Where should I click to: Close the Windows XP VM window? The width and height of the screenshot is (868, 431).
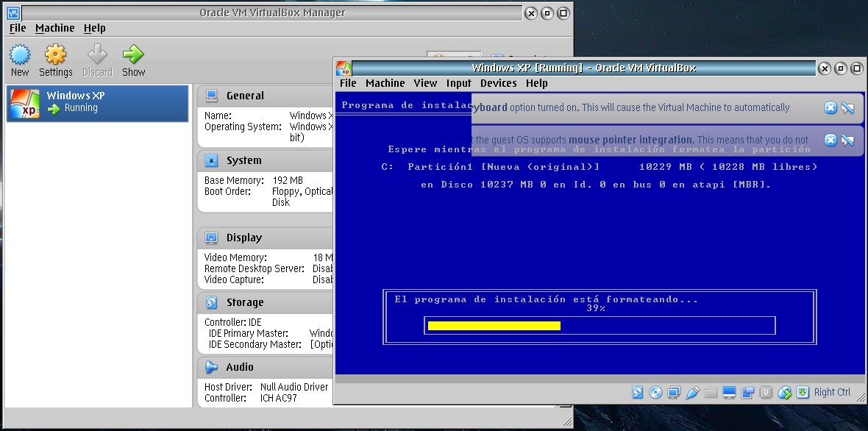[825, 68]
